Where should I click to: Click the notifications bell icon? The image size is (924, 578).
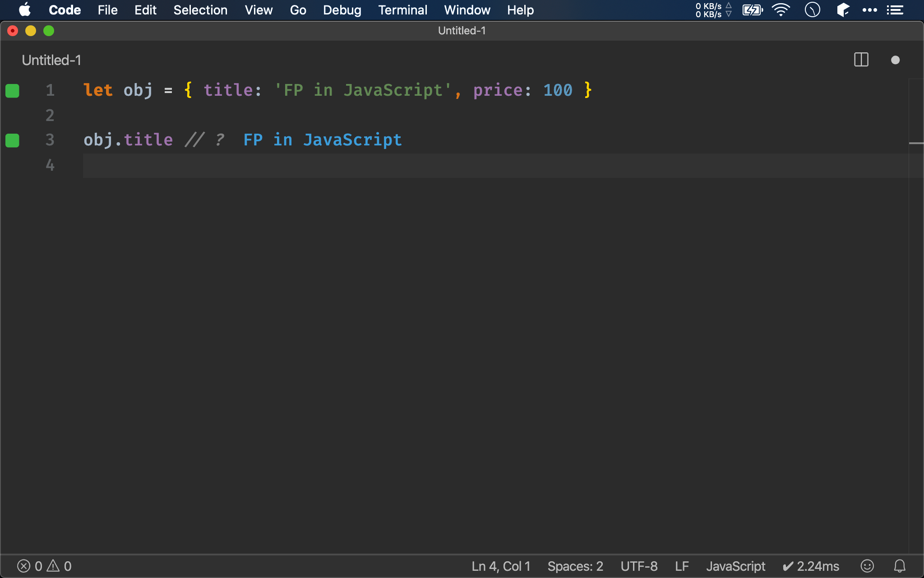click(x=900, y=565)
